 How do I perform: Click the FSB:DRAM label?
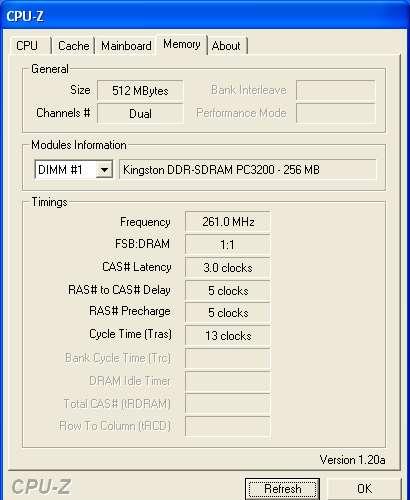click(x=142, y=244)
